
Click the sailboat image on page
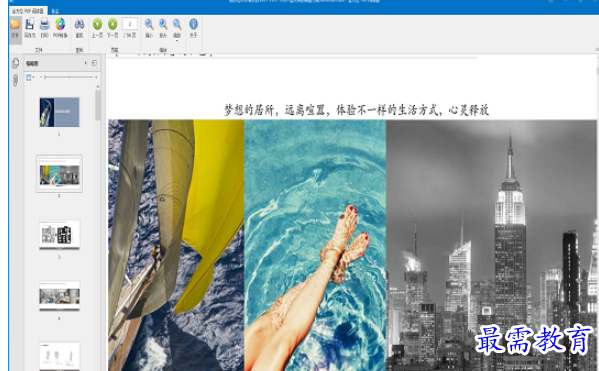coord(176,245)
